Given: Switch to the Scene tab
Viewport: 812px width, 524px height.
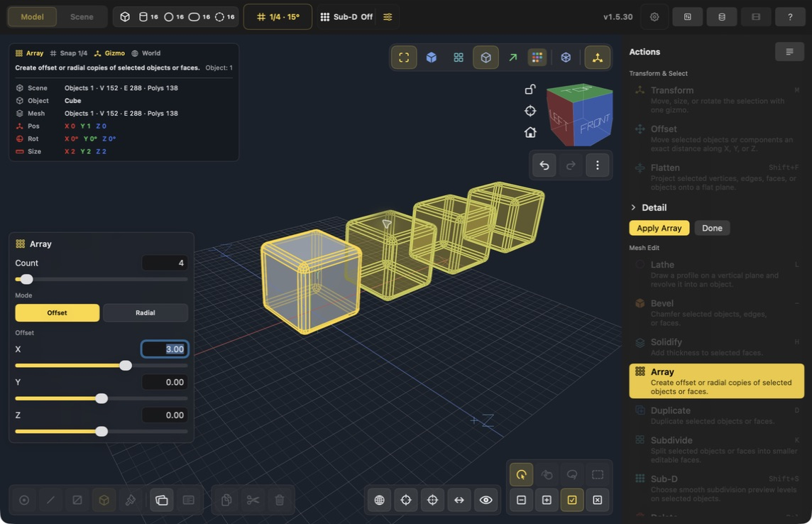Looking at the screenshot, I should (82, 16).
